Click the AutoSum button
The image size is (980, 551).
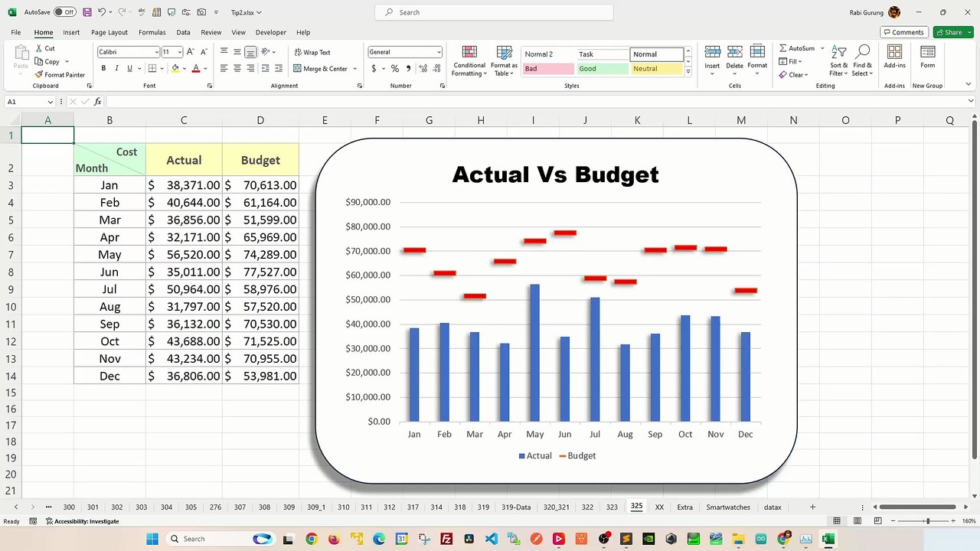click(796, 48)
